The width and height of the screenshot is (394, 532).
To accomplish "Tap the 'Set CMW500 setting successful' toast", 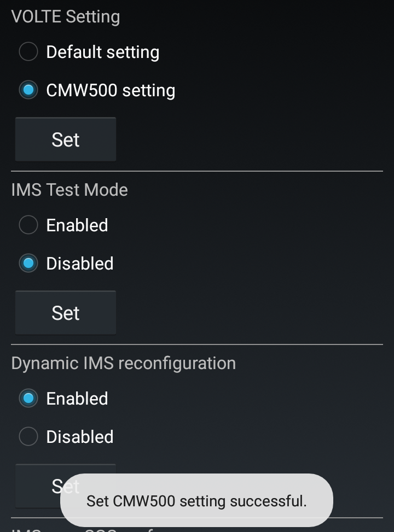I will point(196,501).
